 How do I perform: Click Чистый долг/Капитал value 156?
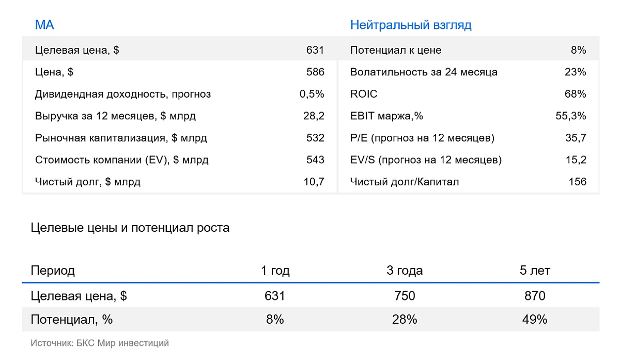[x=577, y=182]
